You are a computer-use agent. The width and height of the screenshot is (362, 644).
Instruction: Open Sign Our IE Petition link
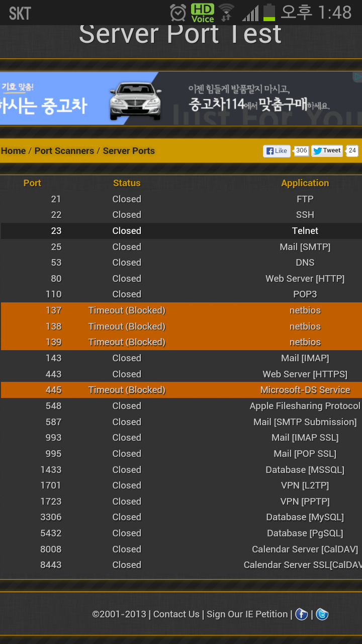247,614
